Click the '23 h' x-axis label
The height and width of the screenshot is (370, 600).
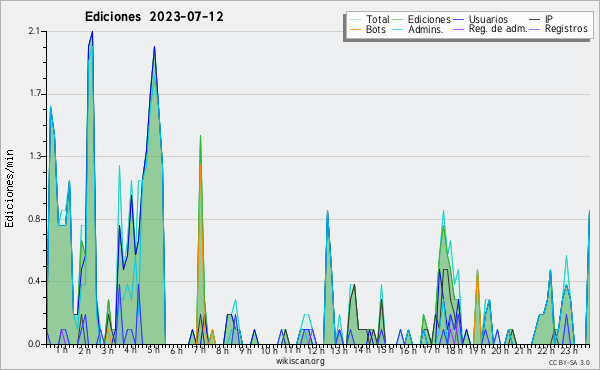point(569,350)
